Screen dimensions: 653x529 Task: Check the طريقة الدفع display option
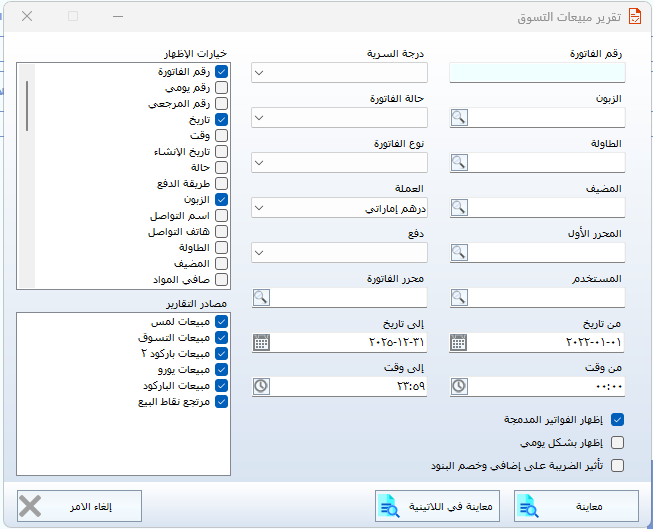(222, 184)
